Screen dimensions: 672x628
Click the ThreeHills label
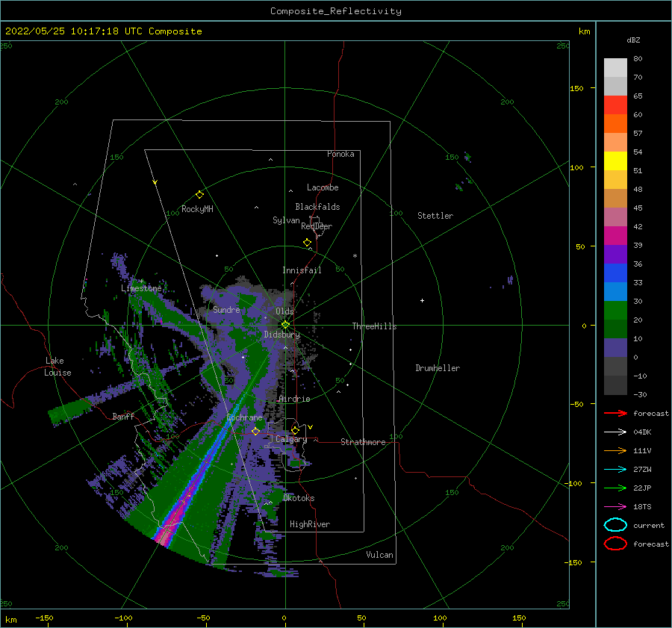[375, 326]
